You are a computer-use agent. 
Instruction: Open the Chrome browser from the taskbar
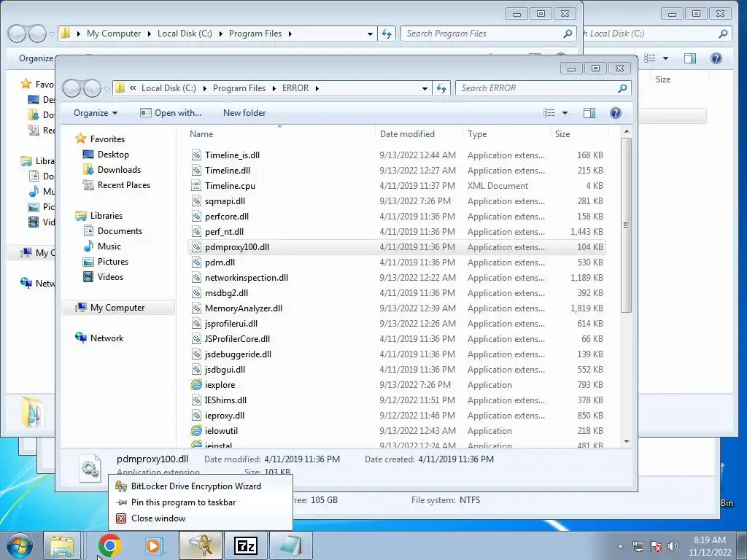[109, 545]
